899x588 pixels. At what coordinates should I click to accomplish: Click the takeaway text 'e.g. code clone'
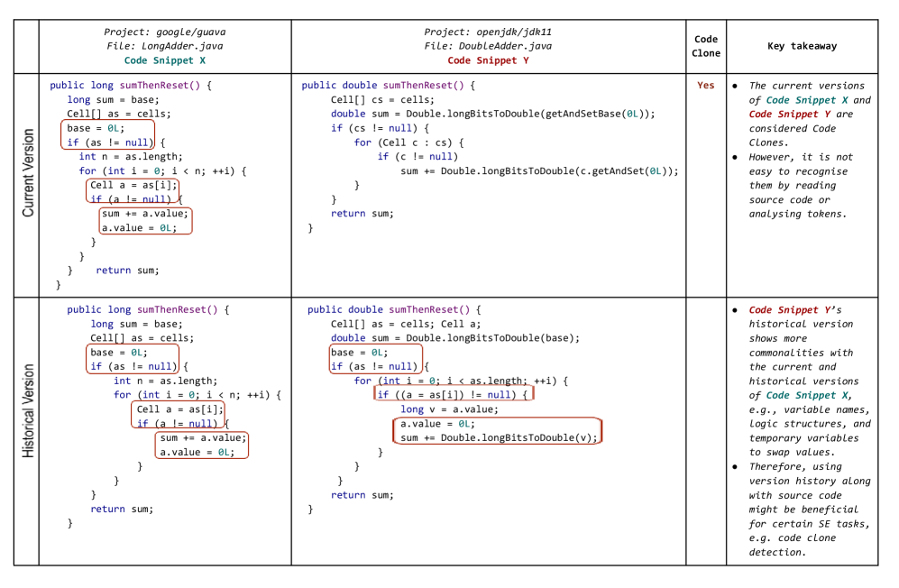792,537
